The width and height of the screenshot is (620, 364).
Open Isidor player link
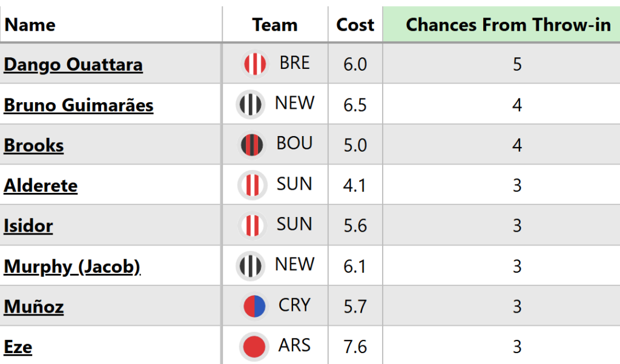[x=28, y=226]
